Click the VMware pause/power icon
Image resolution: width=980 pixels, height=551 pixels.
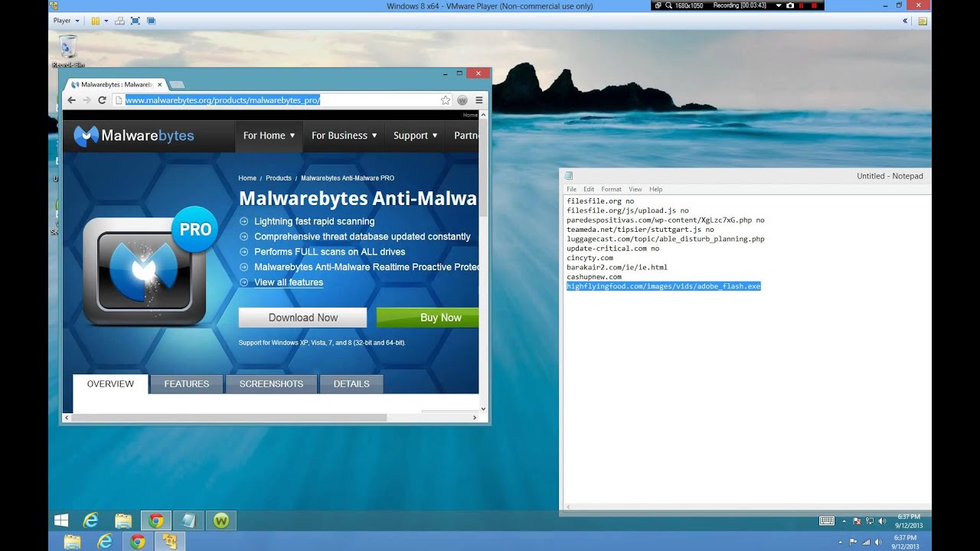(96, 21)
